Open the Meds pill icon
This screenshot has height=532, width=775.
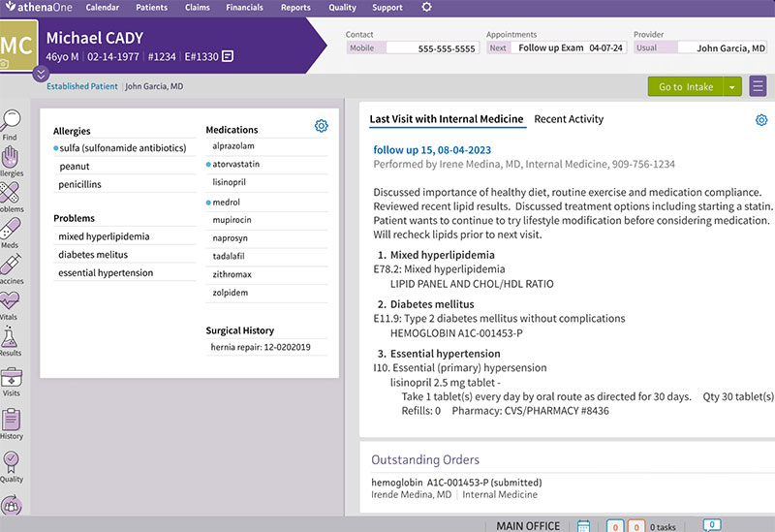[x=10, y=229]
